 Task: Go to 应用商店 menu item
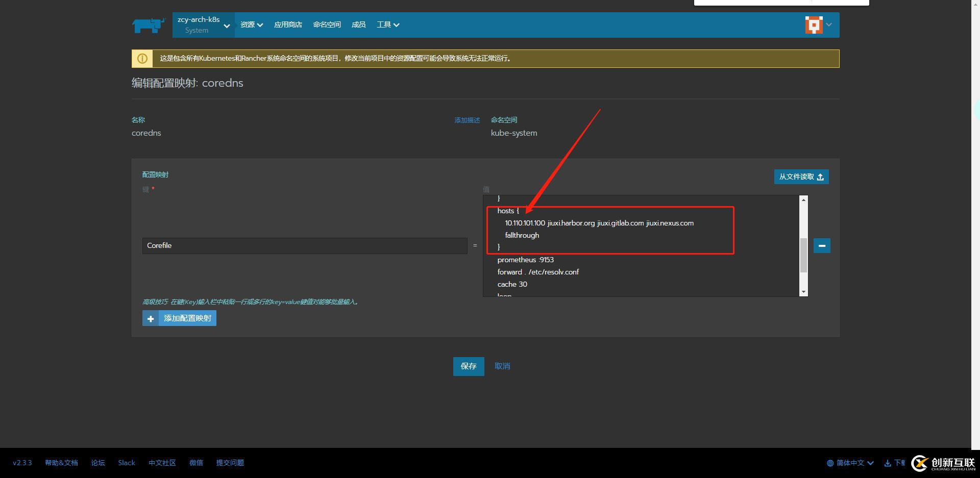pos(288,25)
